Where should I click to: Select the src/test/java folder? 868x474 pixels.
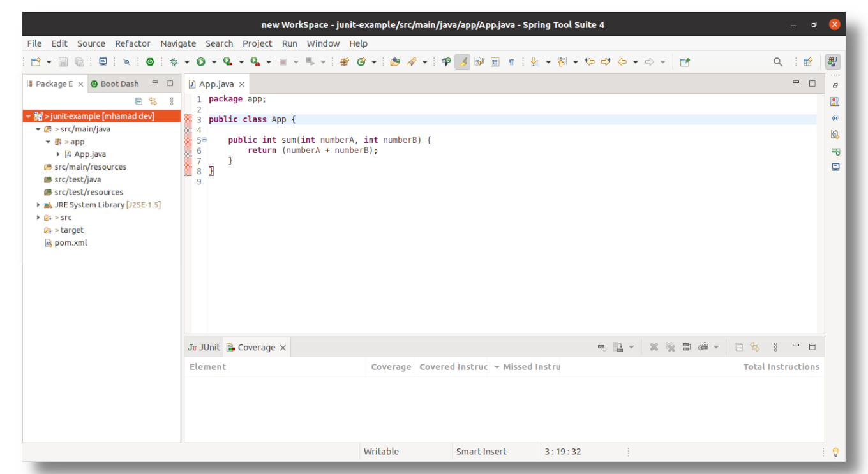72,179
